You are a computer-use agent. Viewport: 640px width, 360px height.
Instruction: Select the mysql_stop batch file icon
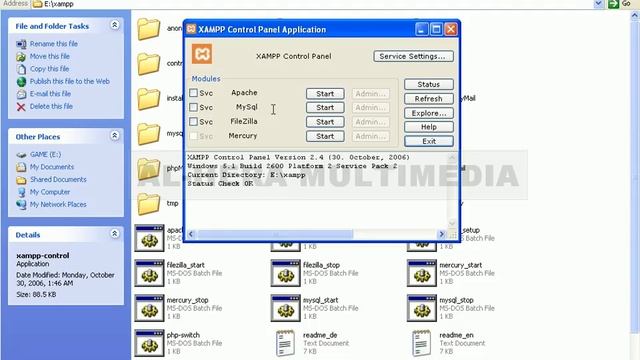(422, 308)
